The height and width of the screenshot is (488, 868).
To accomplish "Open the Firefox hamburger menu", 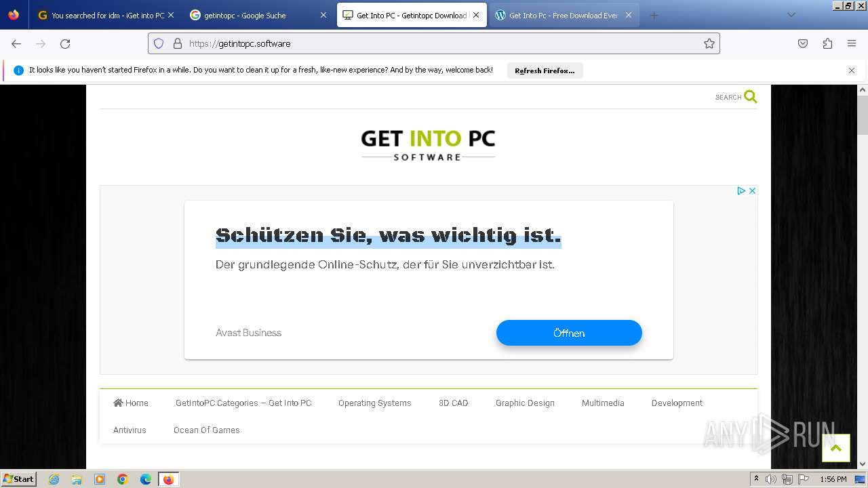I will [x=852, y=43].
